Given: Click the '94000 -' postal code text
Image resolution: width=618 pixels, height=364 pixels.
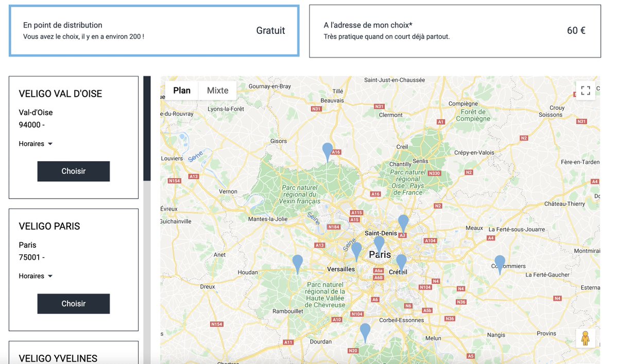Looking at the screenshot, I should point(32,125).
